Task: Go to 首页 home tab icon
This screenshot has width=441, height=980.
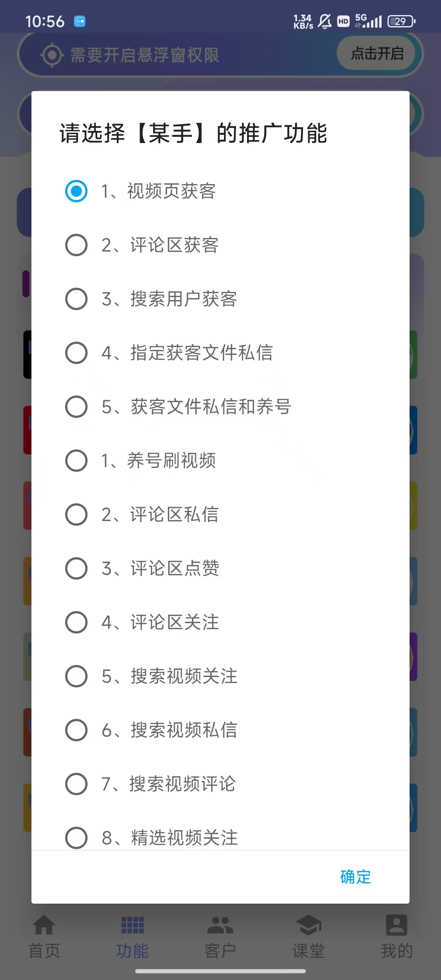Action: [x=44, y=925]
